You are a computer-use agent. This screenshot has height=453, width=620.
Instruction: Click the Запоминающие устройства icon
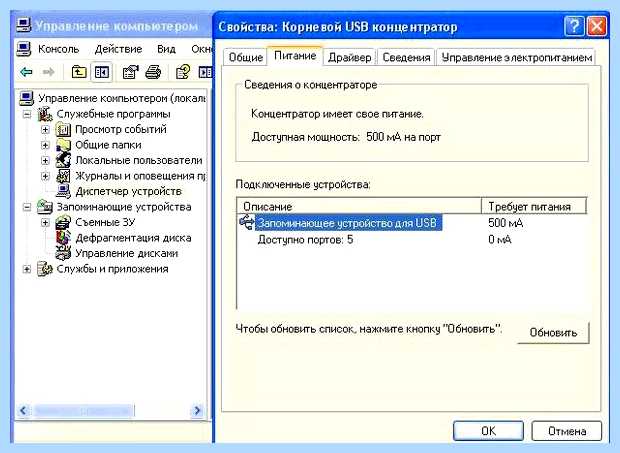45,207
